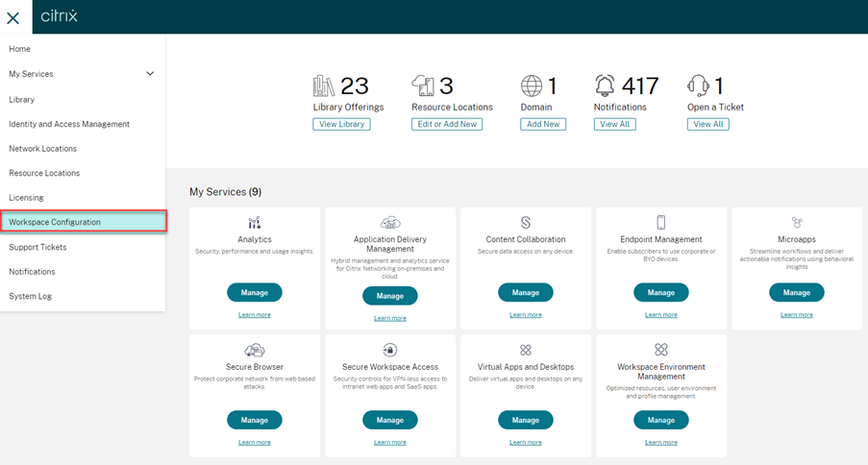Screen dimensions: 868x465
Task: Click the Microapps service icon
Action: pyautogui.click(x=797, y=223)
